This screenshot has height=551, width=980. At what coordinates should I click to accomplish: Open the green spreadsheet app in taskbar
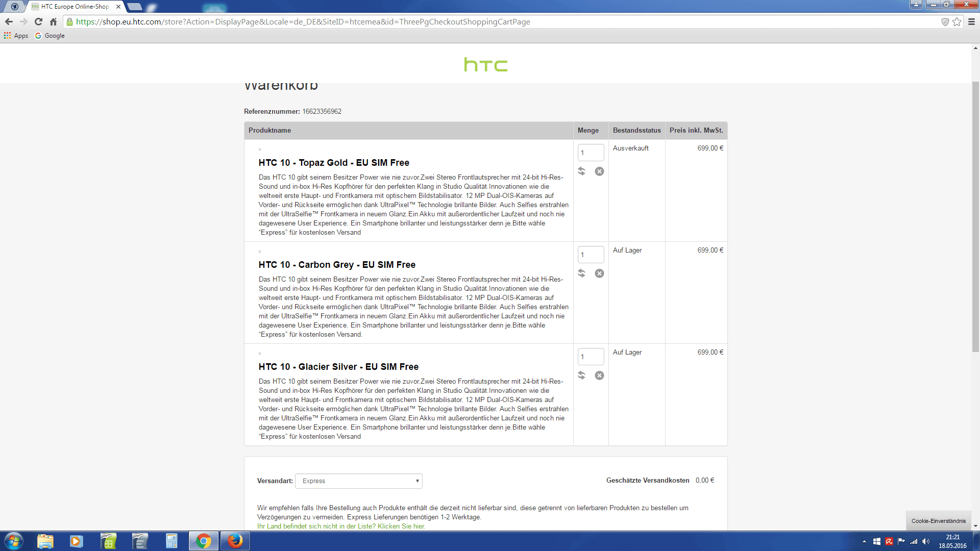pyautogui.click(x=108, y=541)
